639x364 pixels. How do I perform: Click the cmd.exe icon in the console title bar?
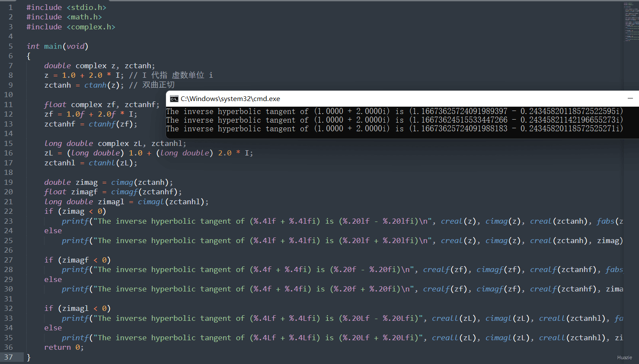click(x=174, y=99)
